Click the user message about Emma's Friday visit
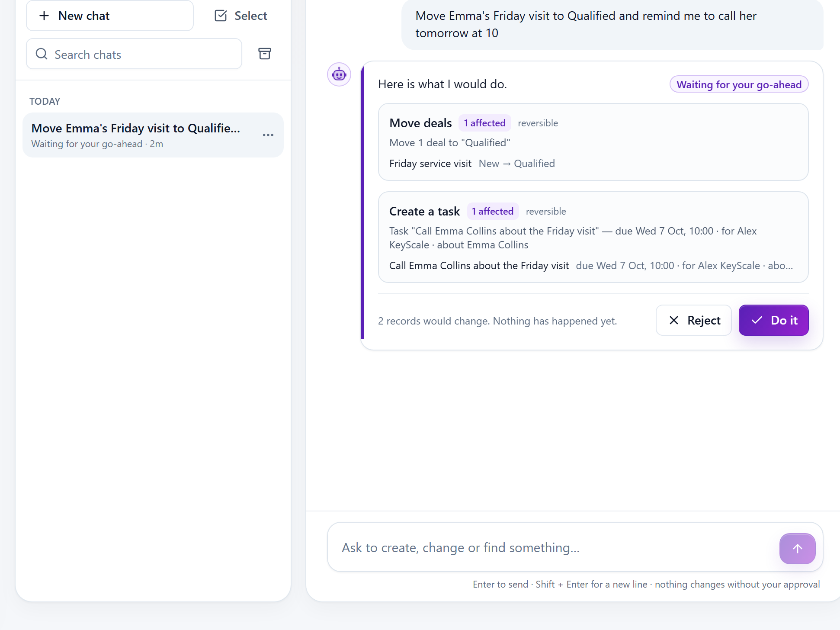840x630 pixels. click(612, 25)
